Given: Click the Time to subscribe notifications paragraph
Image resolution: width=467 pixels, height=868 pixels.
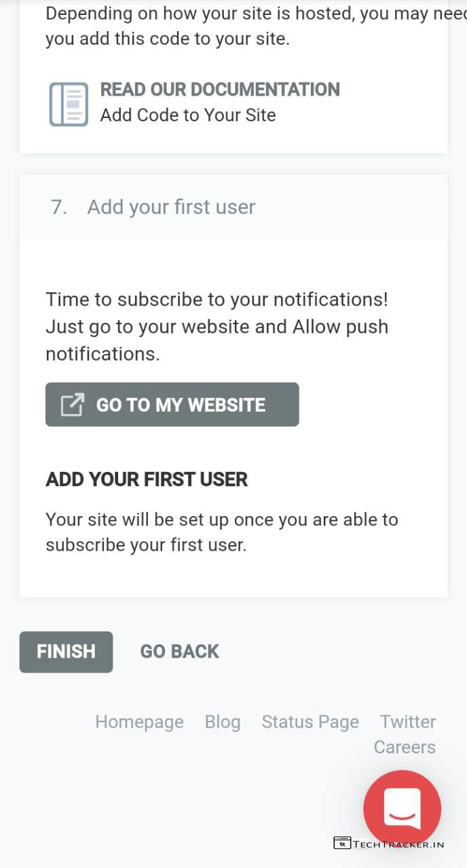Looking at the screenshot, I should point(217,326).
